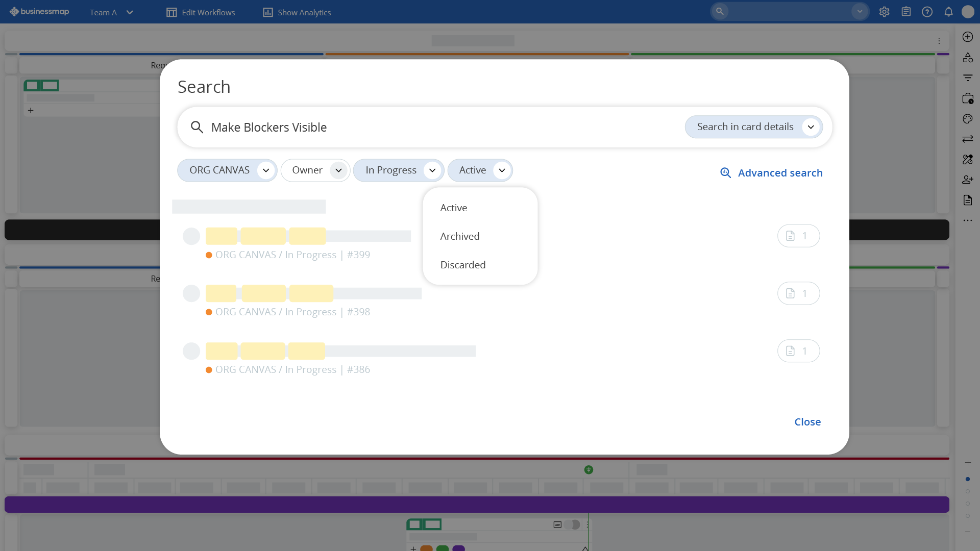The width and height of the screenshot is (980, 551).
Task: Click the add user icon in sidebar
Action: [968, 180]
